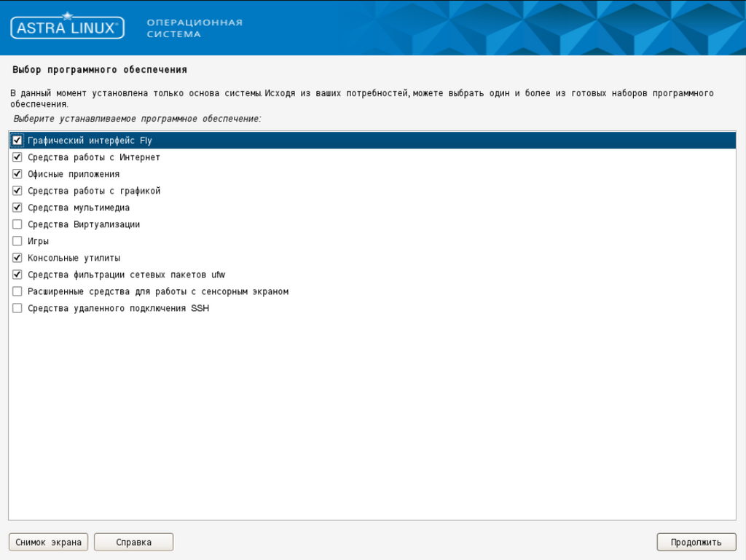This screenshot has width=746, height=560.
Task: Enable the сенсорным экраном tools checkbox
Action: [17, 291]
